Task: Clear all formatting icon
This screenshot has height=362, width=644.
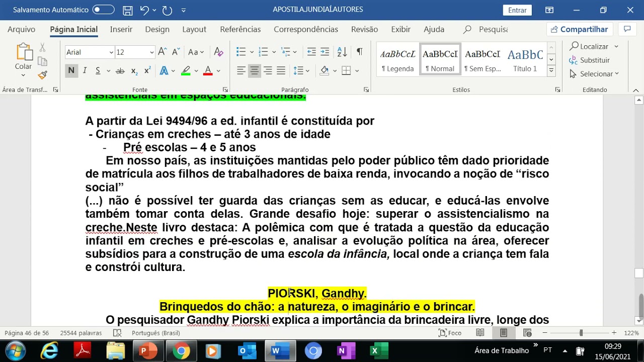Action: [x=218, y=52]
